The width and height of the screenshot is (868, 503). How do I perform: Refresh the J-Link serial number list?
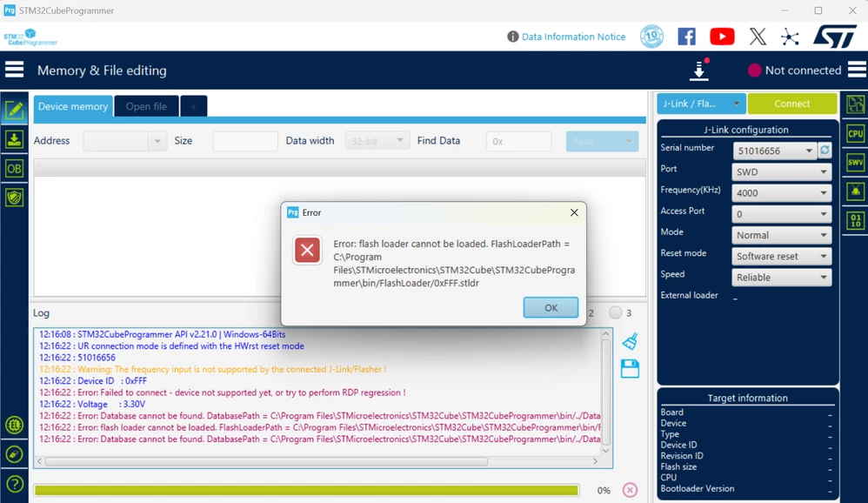(825, 151)
